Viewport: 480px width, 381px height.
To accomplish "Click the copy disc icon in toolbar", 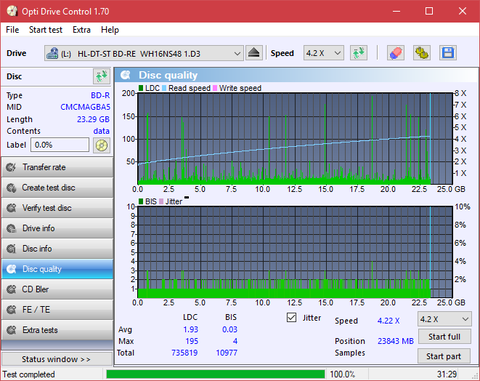I will (422, 53).
